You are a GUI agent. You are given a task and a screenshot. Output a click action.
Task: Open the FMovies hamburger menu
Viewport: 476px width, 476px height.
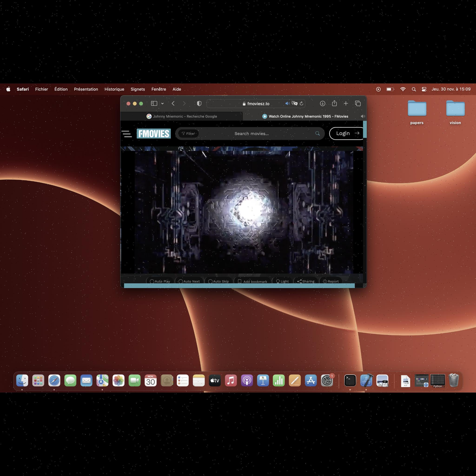click(127, 134)
